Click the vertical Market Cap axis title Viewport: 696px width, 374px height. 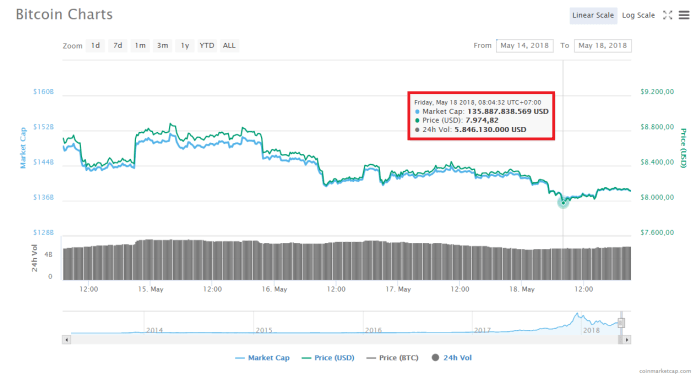point(23,148)
